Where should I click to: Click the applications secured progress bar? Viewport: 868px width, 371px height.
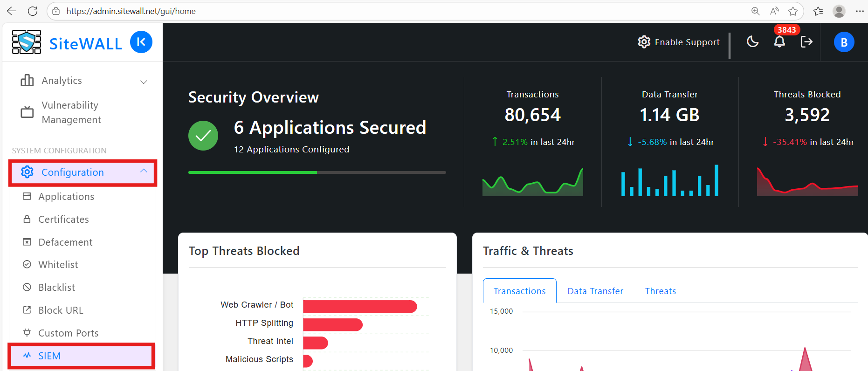pos(317,172)
